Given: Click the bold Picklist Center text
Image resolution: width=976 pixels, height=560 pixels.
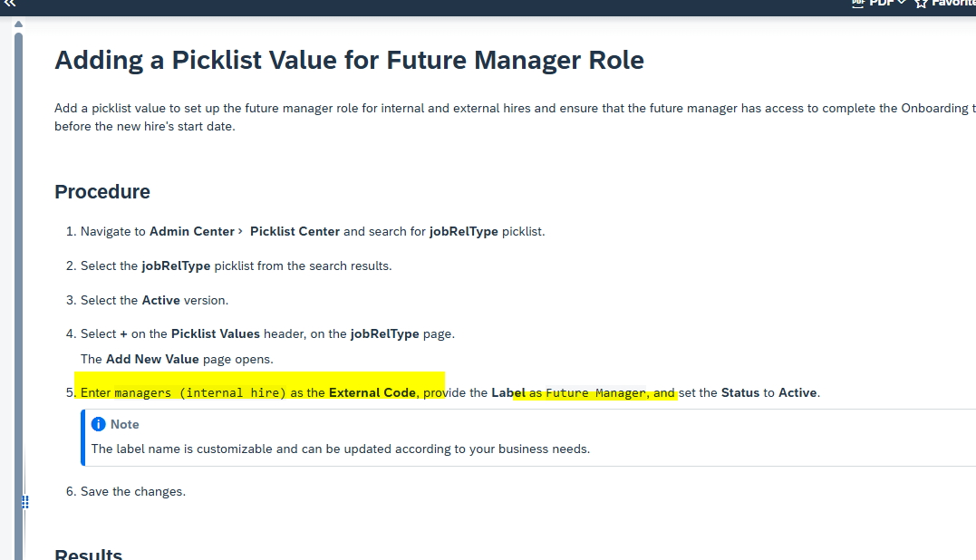Looking at the screenshot, I should [x=295, y=231].
